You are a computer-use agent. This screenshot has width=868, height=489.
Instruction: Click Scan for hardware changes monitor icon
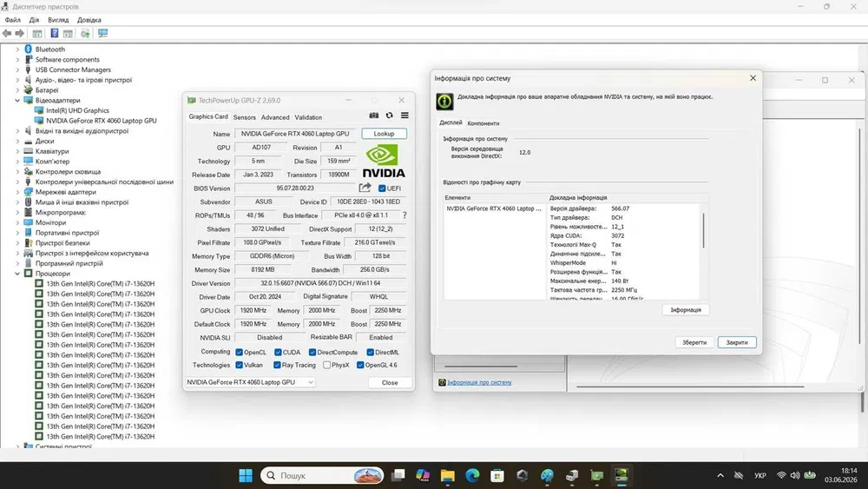[103, 33]
